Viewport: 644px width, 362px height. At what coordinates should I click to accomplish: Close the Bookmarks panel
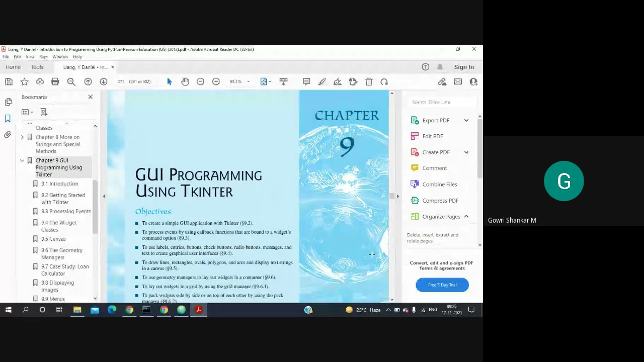[x=91, y=97]
